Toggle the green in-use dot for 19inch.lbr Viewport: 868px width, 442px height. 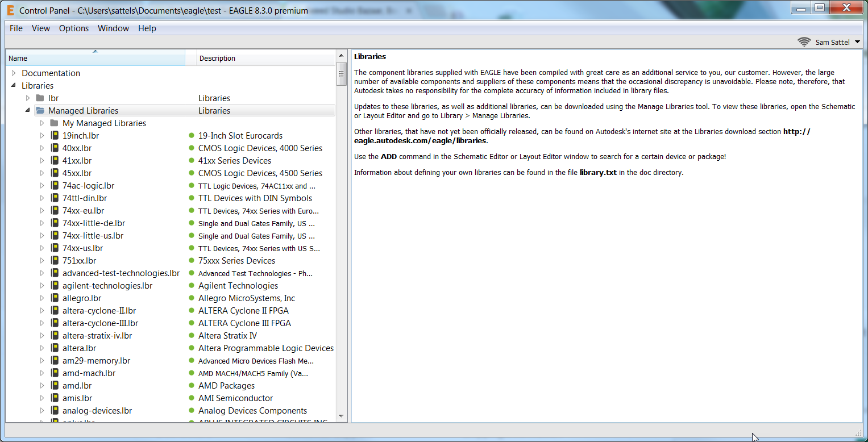coord(192,136)
